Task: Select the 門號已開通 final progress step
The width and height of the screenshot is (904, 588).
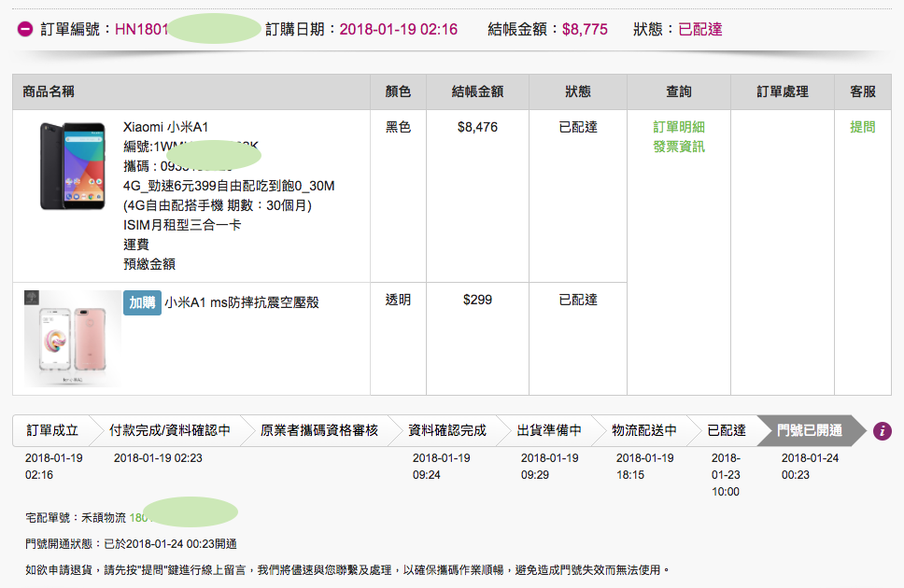Action: tap(809, 430)
